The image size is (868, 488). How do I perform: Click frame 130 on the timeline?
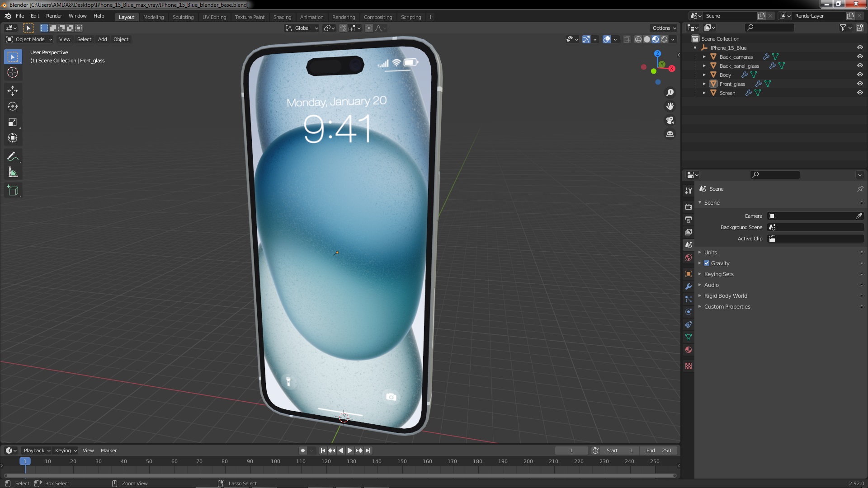pos(352,462)
